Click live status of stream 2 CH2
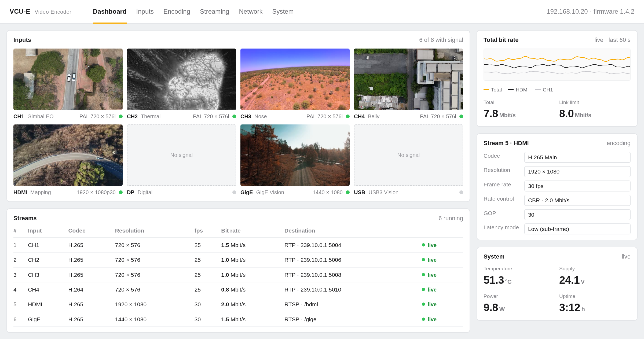The height and width of the screenshot is (339, 644). click(x=429, y=260)
